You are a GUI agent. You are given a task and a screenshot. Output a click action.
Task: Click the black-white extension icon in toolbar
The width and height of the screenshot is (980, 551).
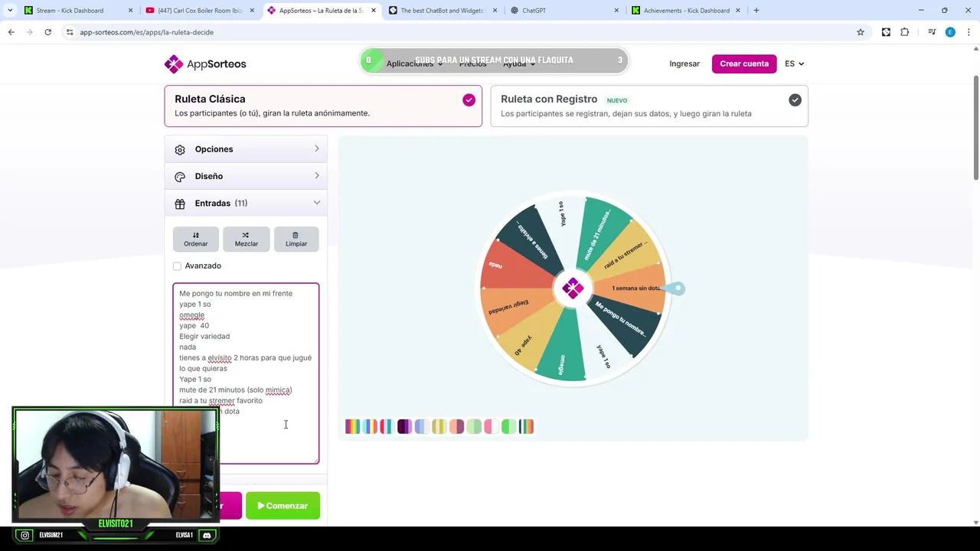(x=886, y=32)
